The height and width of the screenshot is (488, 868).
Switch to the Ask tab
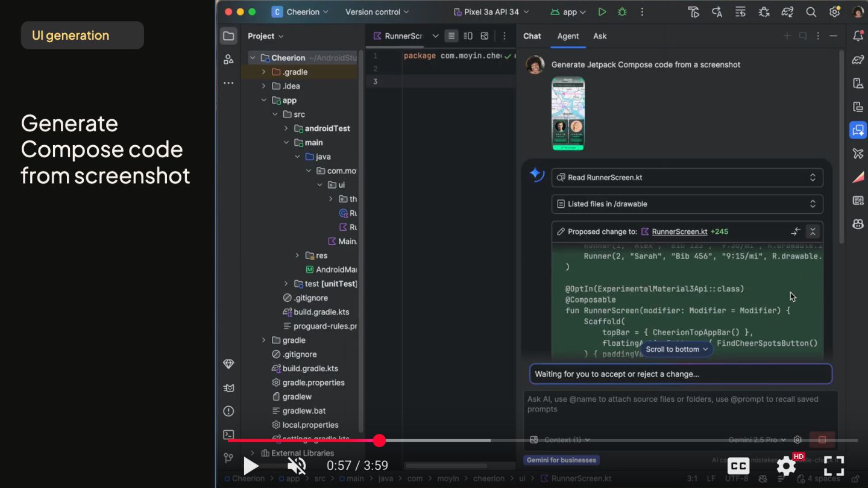[600, 36]
